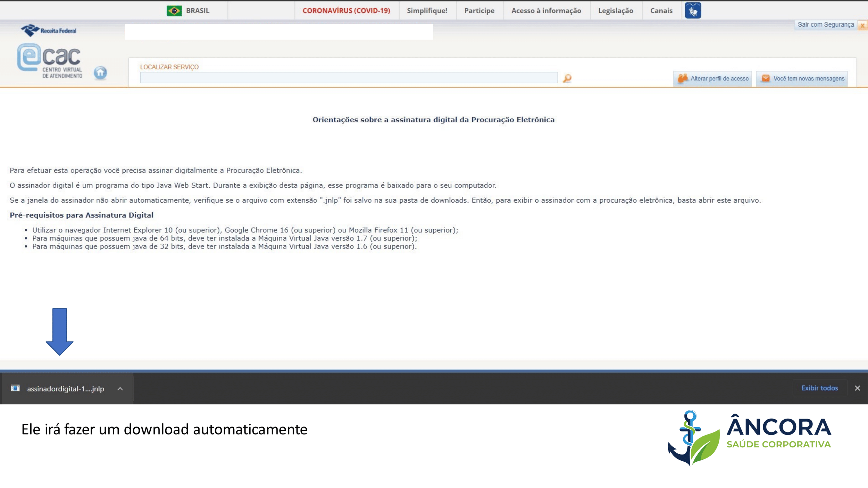Focus the Localizar Serviço search field
Viewport: 868px width, 488px height.
point(349,78)
